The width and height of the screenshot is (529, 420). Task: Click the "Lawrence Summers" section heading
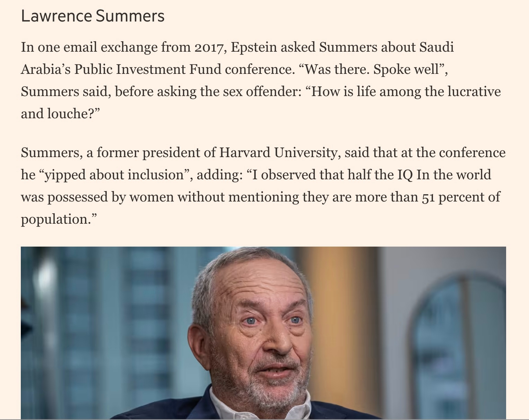(93, 16)
